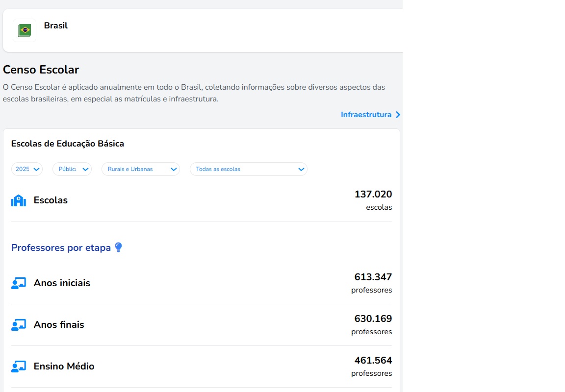Click the school building icon beside Escolas
Image resolution: width=565 pixels, height=392 pixels.
(x=19, y=200)
